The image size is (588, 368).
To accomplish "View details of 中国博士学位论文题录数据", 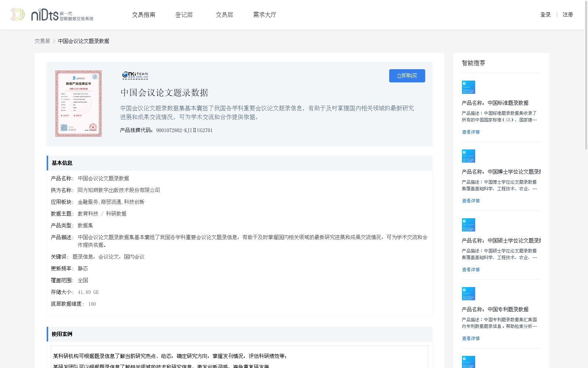I will coord(471,201).
